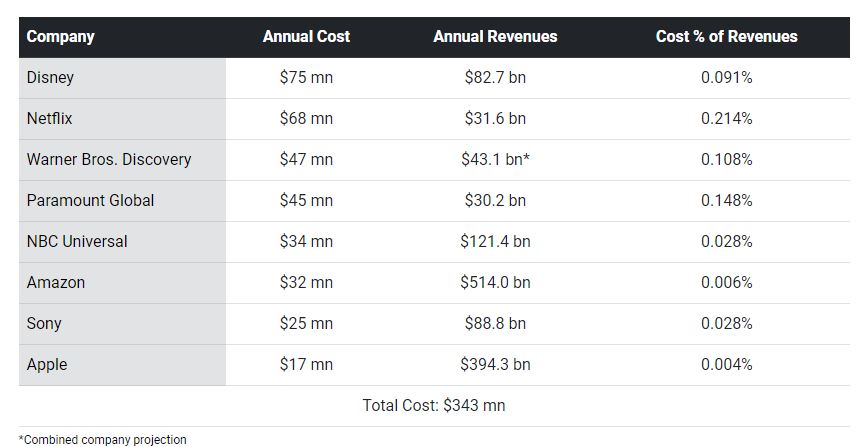Click the Company column header
Viewport: 860px width, 447px height.
pyautogui.click(x=60, y=37)
